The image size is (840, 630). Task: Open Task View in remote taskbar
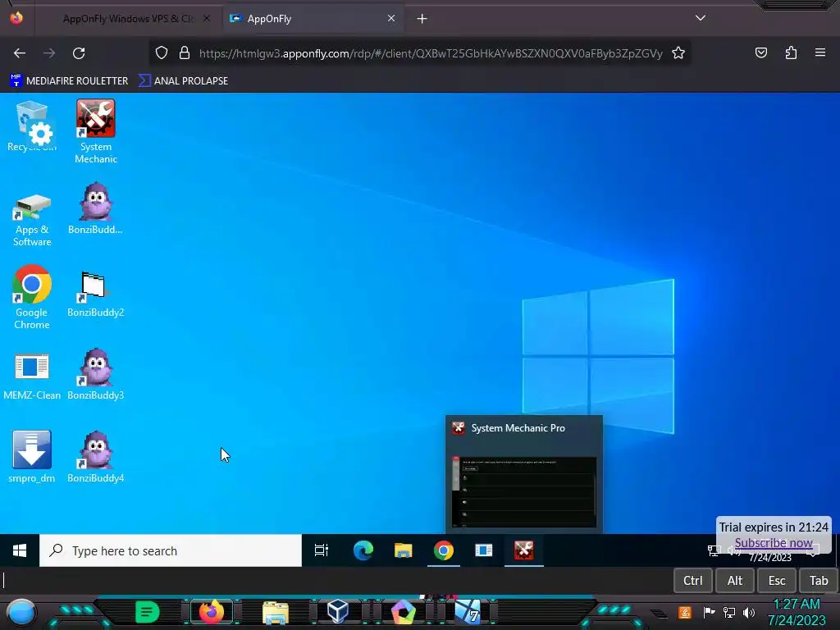(321, 550)
